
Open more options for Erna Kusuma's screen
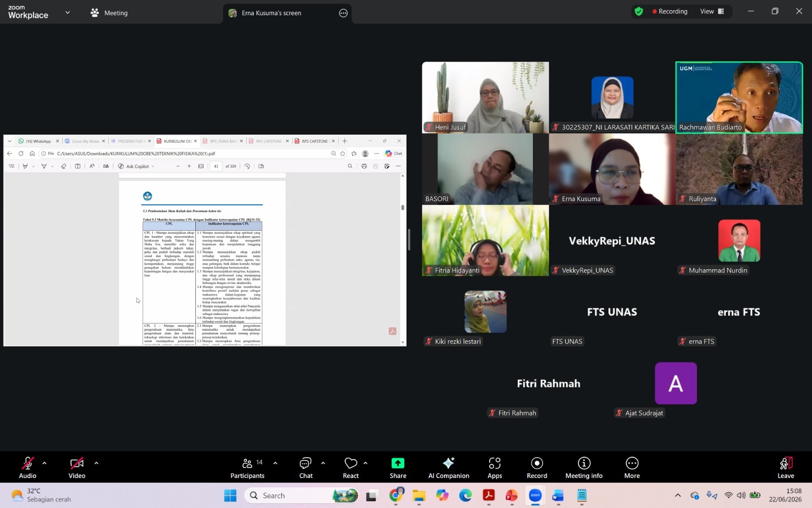344,13
